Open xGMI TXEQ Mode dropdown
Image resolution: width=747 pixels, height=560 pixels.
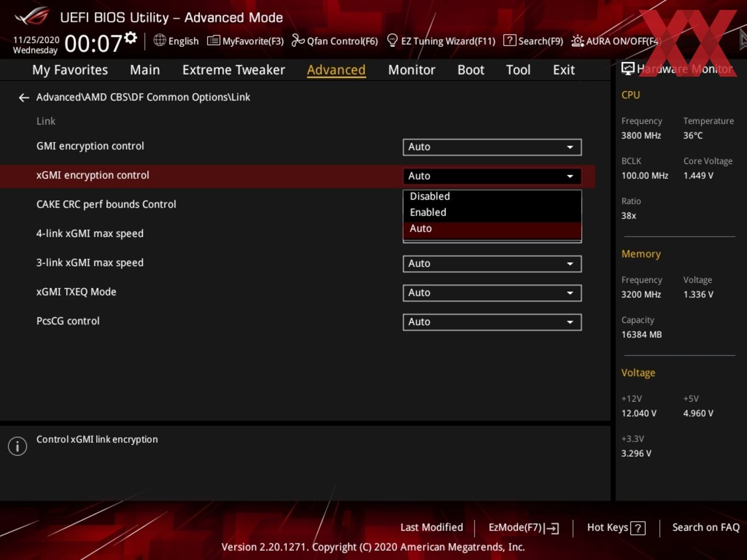coord(492,293)
